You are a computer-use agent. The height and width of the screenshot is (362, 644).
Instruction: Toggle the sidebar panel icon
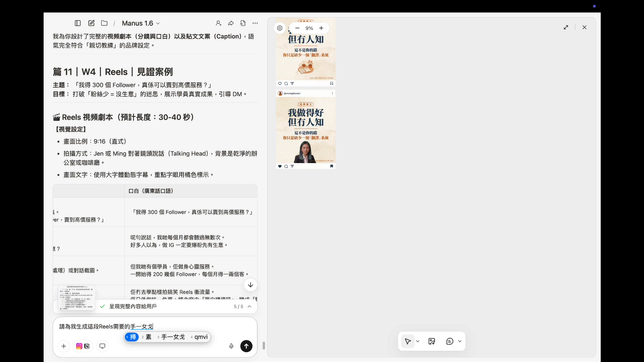(78, 23)
